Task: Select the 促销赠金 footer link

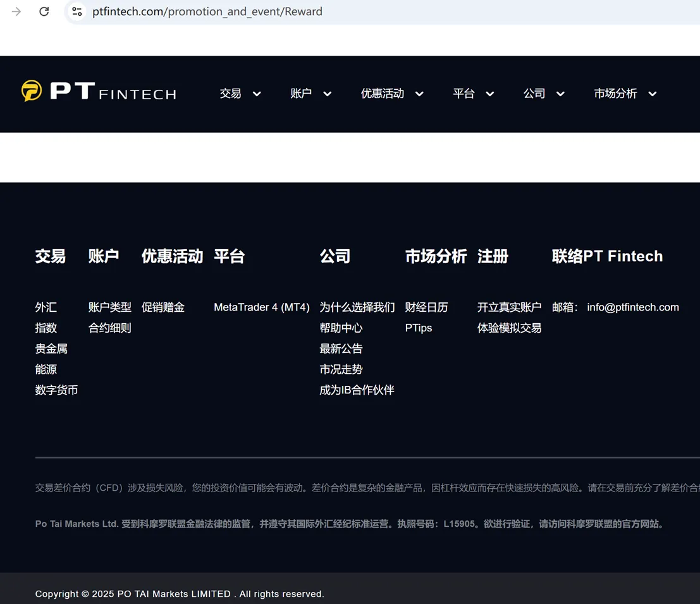Action: [x=163, y=307]
